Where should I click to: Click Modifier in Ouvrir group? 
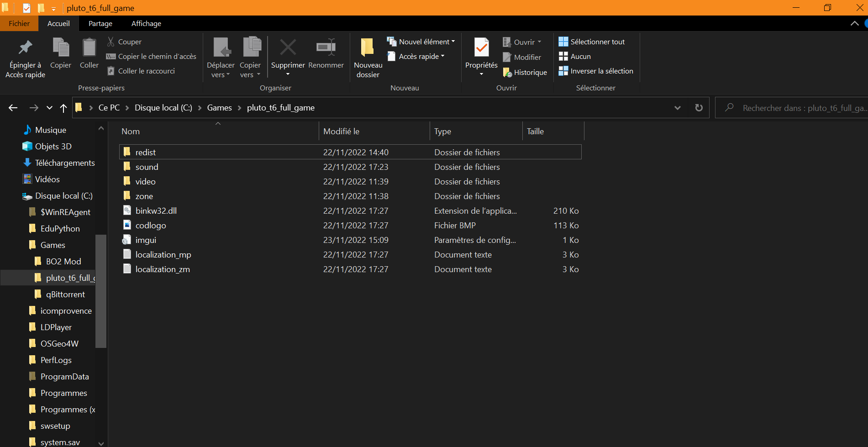[x=522, y=57]
